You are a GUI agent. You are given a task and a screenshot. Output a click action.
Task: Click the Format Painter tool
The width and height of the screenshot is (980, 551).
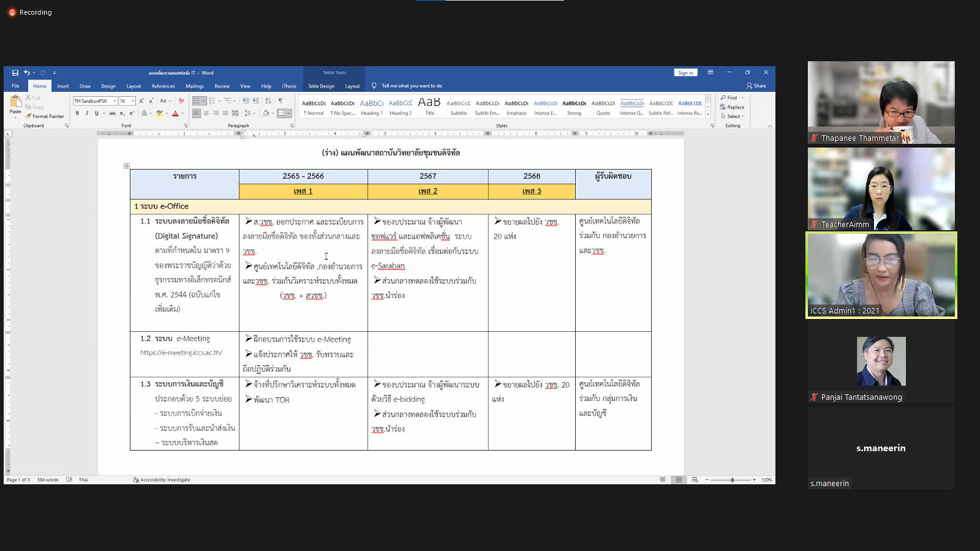(45, 116)
